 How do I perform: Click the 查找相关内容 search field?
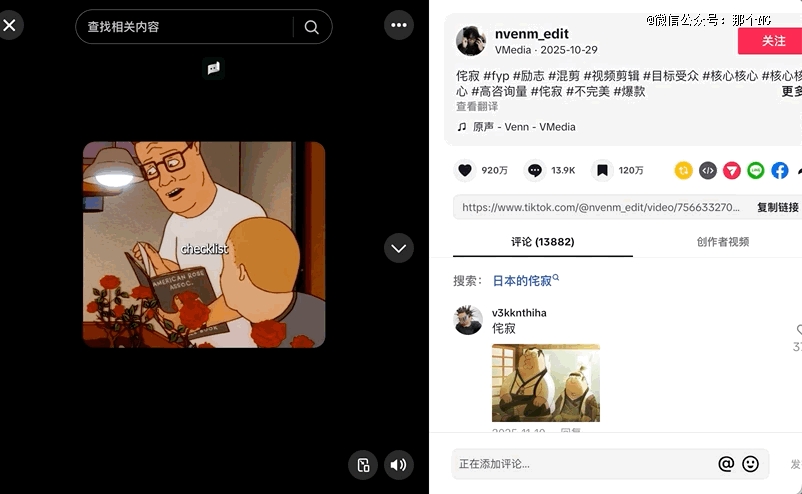184,27
